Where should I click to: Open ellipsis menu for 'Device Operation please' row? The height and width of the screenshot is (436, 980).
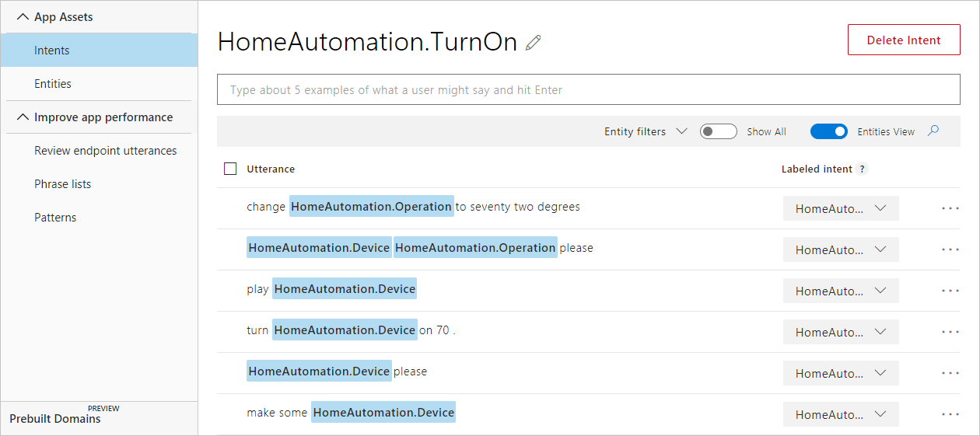950,249
